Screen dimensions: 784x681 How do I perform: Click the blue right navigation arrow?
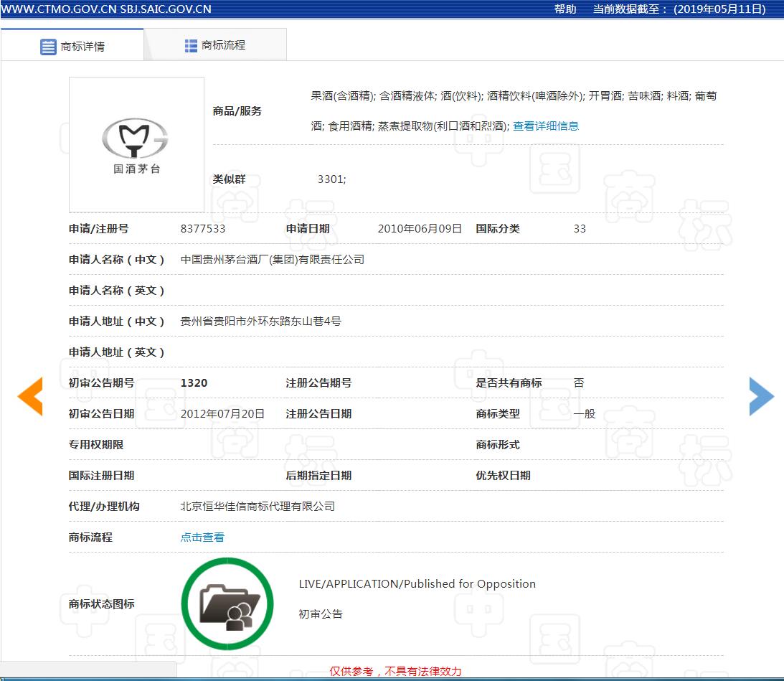click(761, 396)
